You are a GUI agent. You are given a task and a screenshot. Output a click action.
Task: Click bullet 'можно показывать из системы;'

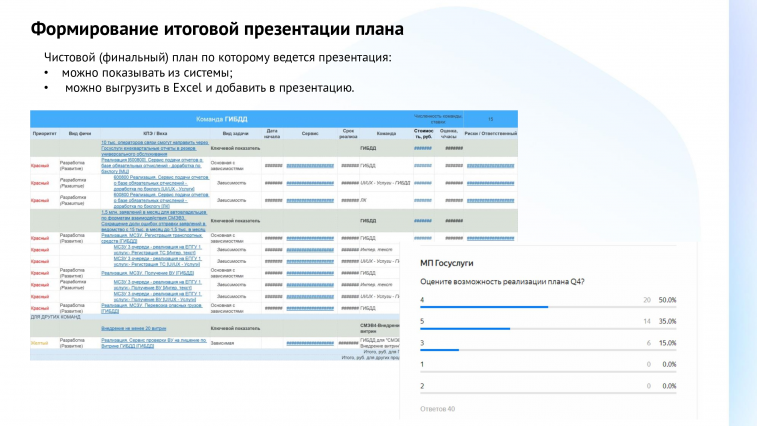pos(147,73)
